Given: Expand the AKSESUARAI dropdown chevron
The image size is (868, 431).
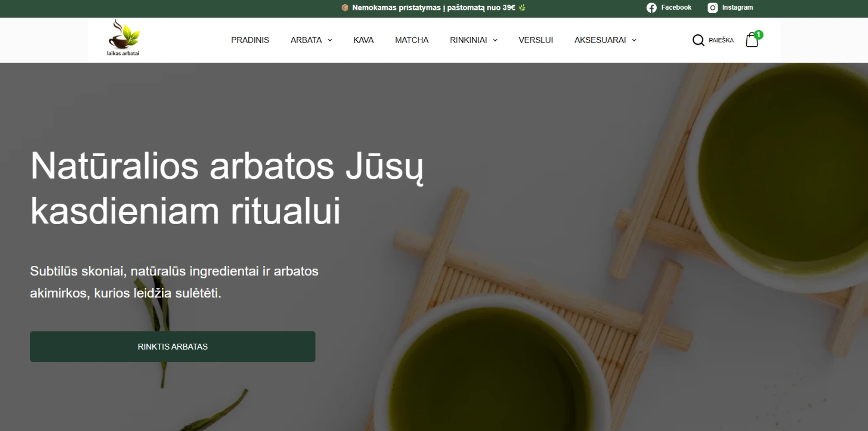Looking at the screenshot, I should (x=634, y=40).
